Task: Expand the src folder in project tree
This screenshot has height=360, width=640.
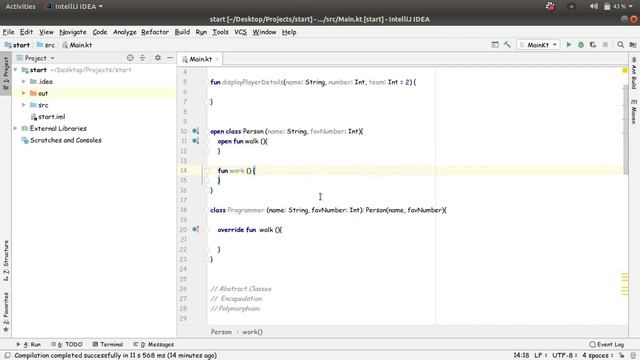Action: tap(24, 105)
